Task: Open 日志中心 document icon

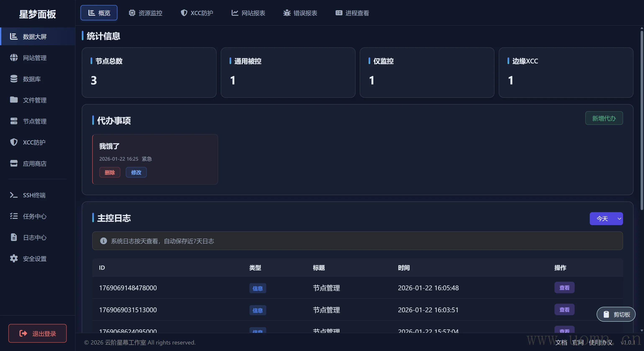Action: (14, 237)
